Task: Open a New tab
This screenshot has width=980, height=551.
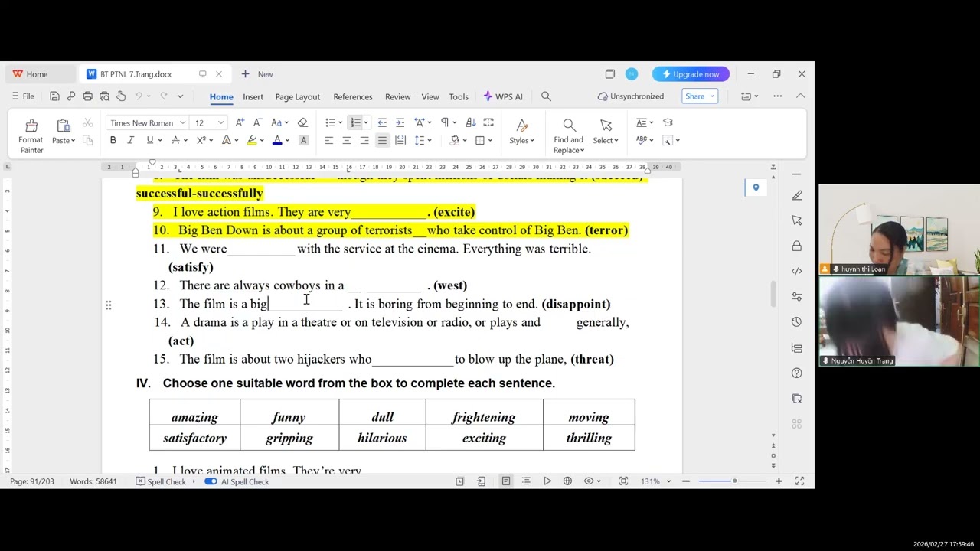Action: click(257, 74)
